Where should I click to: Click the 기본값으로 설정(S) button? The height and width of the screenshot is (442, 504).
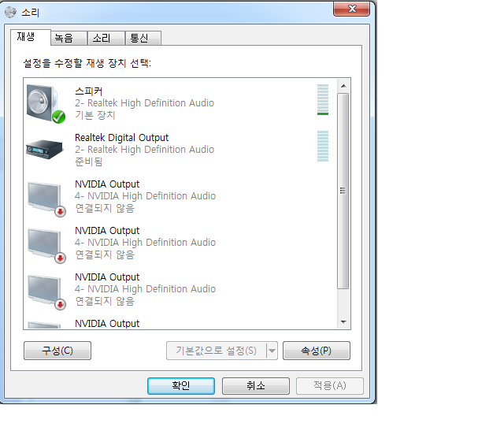click(x=216, y=351)
